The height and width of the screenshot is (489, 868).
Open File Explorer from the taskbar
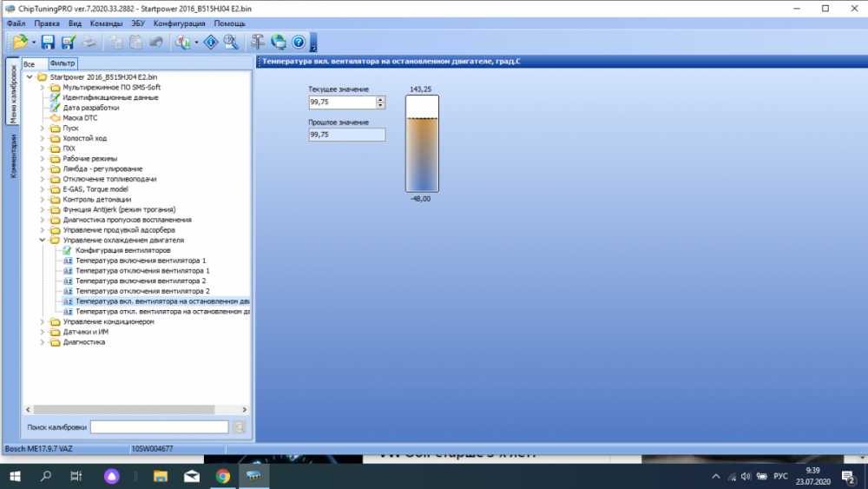161,476
